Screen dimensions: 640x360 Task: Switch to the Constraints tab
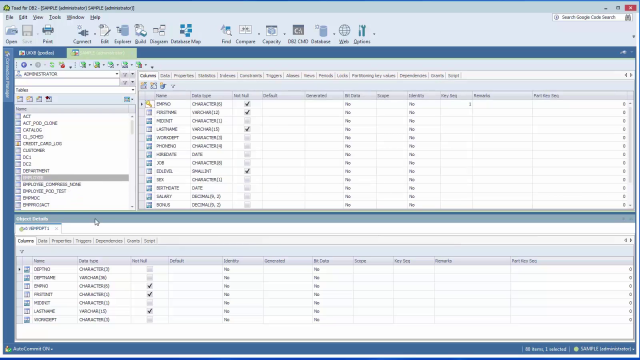pos(251,76)
